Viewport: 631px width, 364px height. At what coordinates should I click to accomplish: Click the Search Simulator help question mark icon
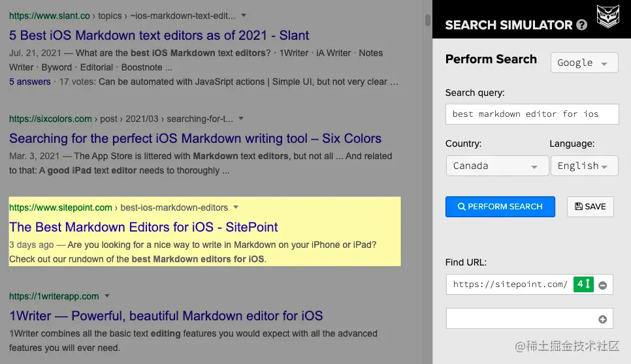[581, 25]
